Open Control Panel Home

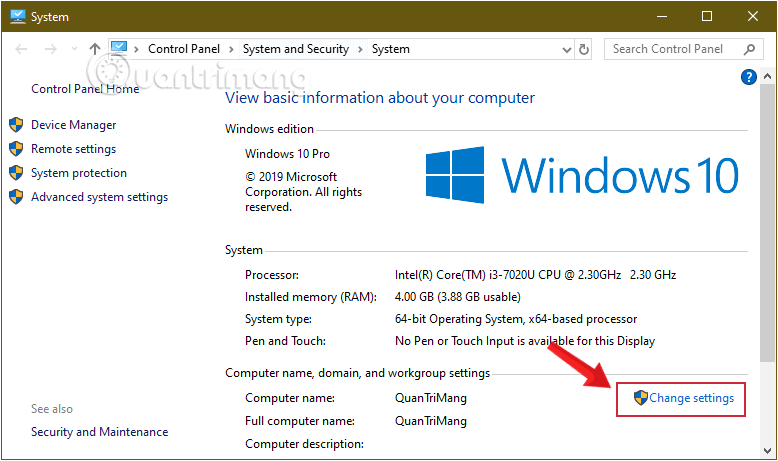pyautogui.click(x=85, y=89)
